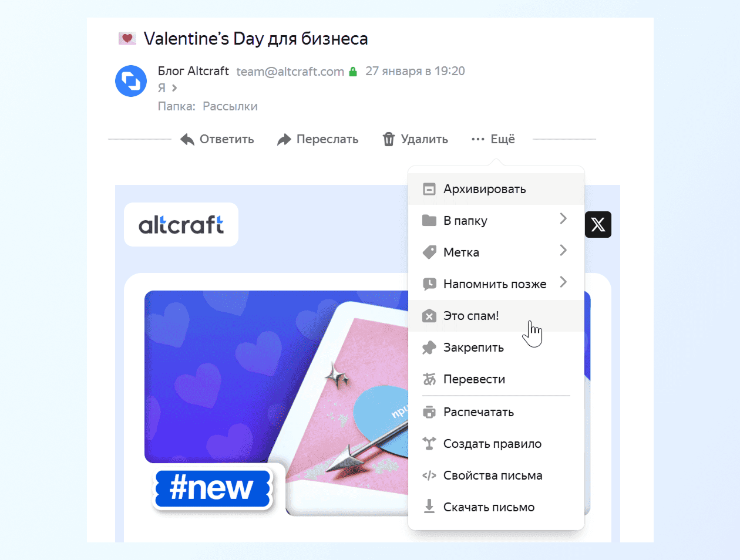Click the altcraft logo in the newsletter
Viewport: 740px width, 560px height.
point(181,224)
